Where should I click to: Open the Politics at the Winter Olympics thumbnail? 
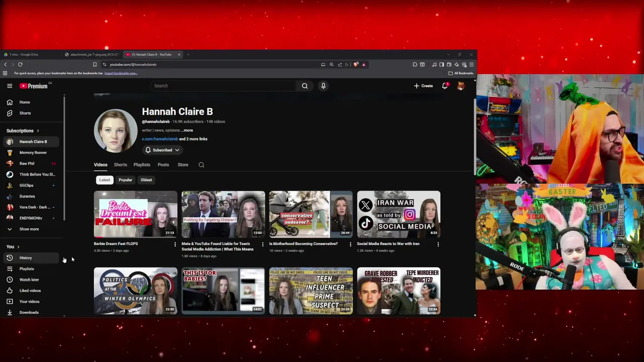tap(135, 291)
